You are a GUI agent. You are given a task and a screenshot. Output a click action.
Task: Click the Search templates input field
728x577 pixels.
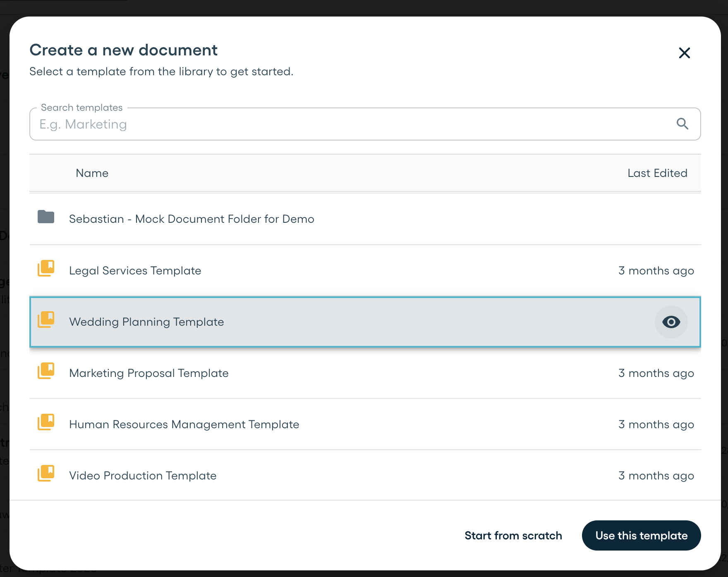point(365,124)
